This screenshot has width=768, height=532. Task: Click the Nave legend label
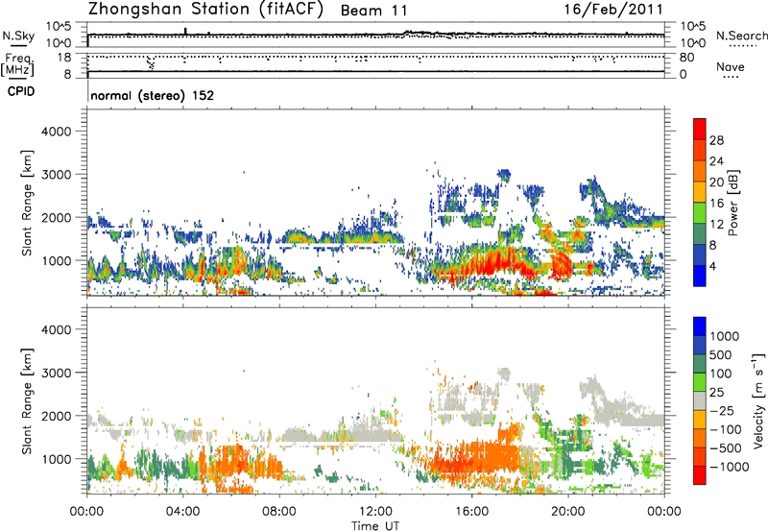click(x=731, y=67)
